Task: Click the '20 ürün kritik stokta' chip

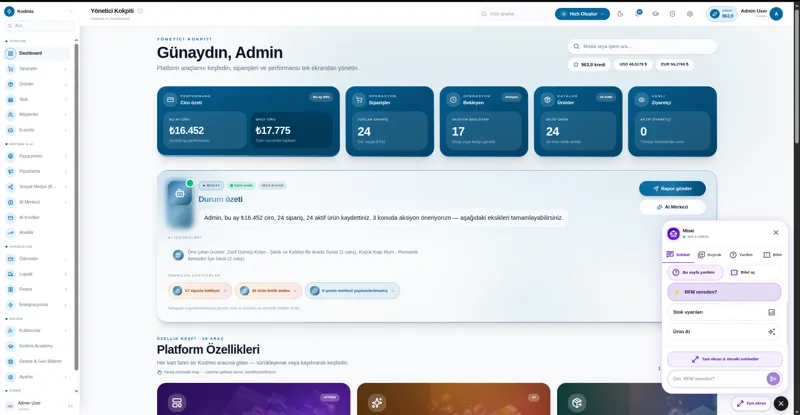Action: 268,291
